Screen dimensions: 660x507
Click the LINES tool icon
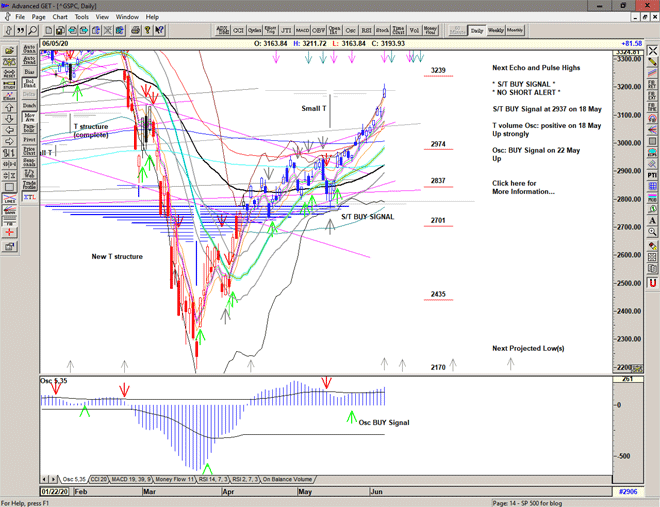9,199
